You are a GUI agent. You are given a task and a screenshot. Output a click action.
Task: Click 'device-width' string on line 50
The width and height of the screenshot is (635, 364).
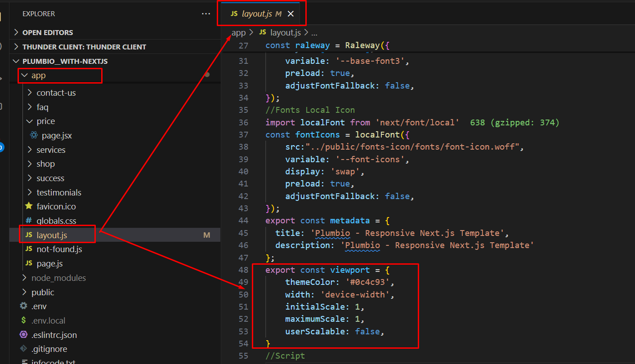355,295
